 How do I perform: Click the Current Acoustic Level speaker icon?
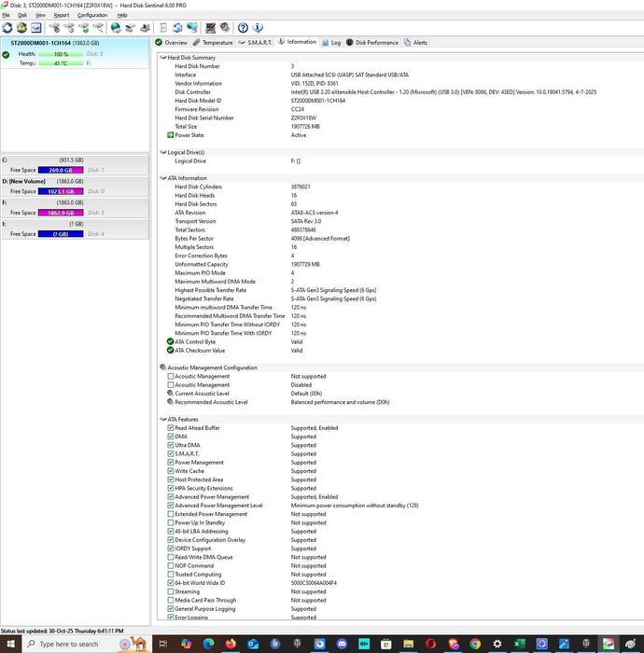tap(170, 393)
